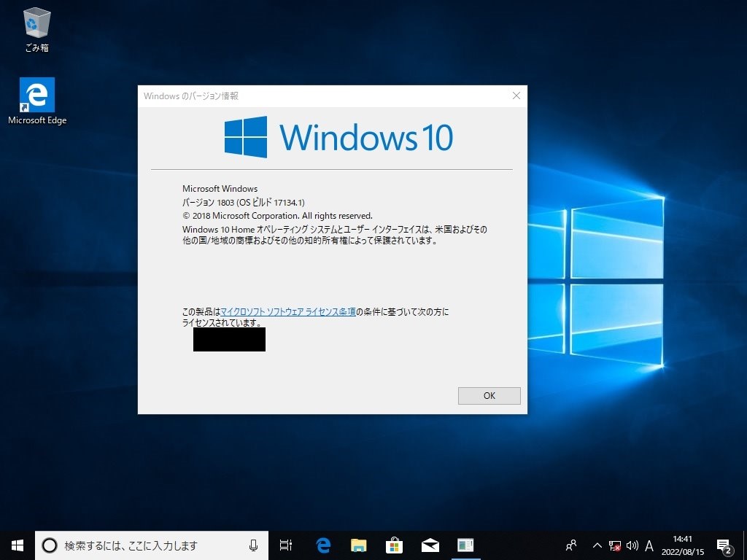Click the dialog title Windows のバージョン情報

tap(191, 96)
